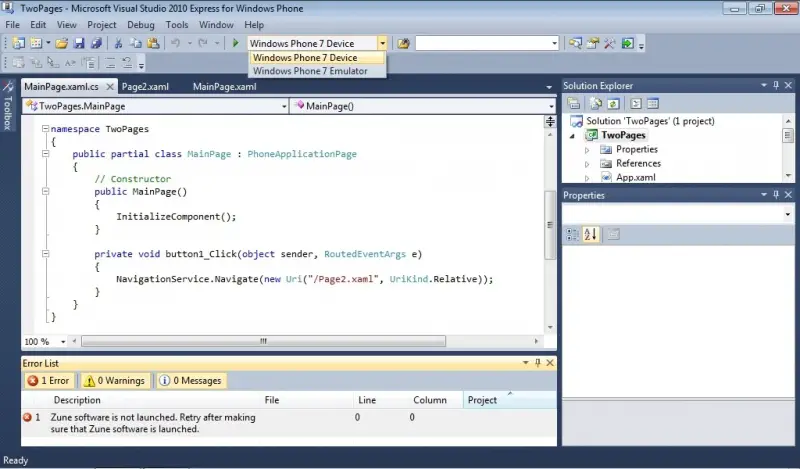Click the Uncomment Lines icon
This screenshot has height=469, width=800.
coord(127,63)
